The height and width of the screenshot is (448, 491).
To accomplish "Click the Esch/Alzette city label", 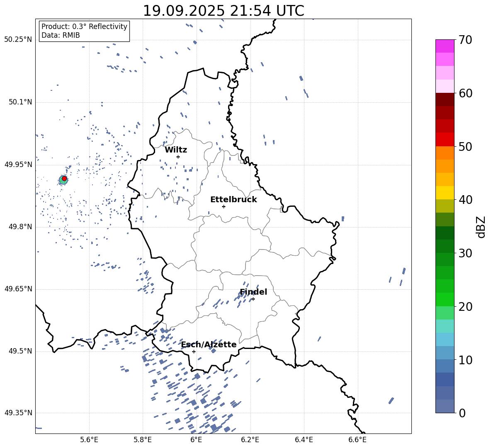I will (x=209, y=344).
